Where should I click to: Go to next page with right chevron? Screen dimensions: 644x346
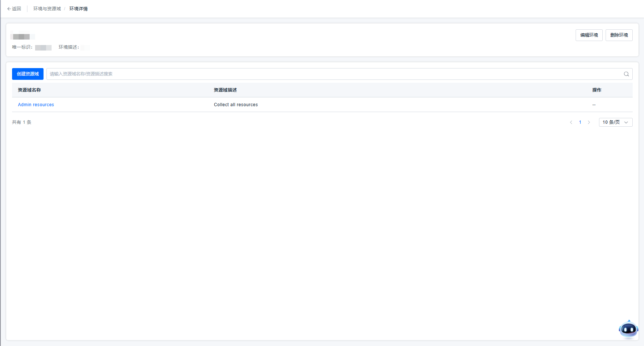589,122
